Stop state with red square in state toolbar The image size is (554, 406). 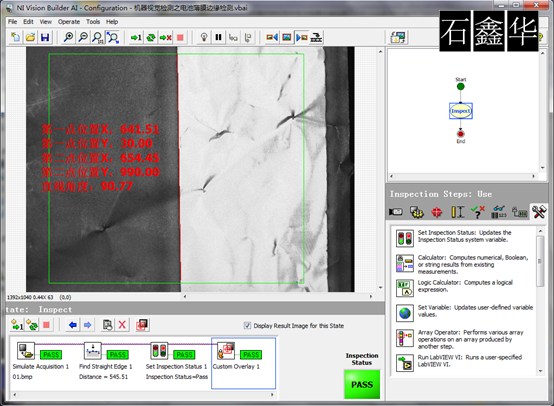point(46,325)
